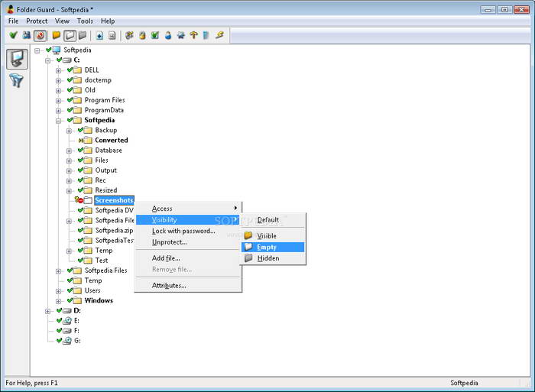Viewport: 535px width, 392px height.
Task: Expand the Users folder
Action: 58,291
